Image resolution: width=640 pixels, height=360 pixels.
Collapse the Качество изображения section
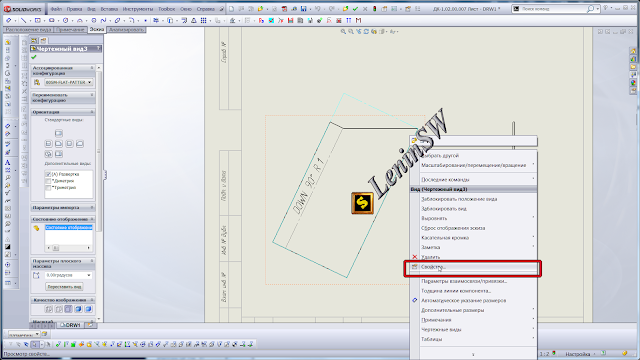click(x=92, y=300)
